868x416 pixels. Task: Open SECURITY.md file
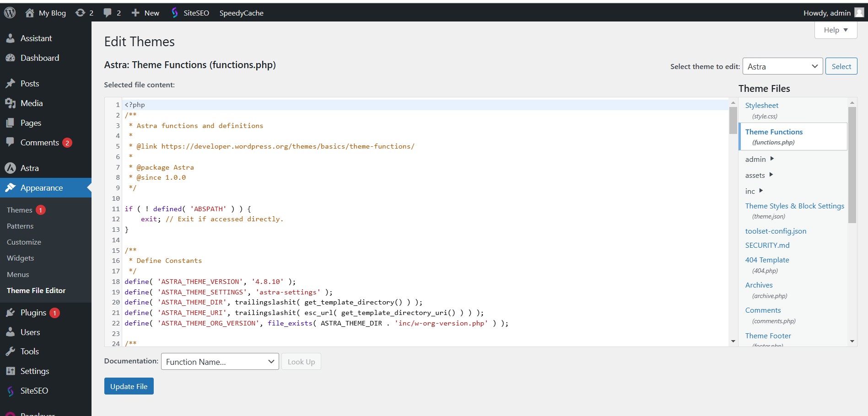(x=767, y=245)
